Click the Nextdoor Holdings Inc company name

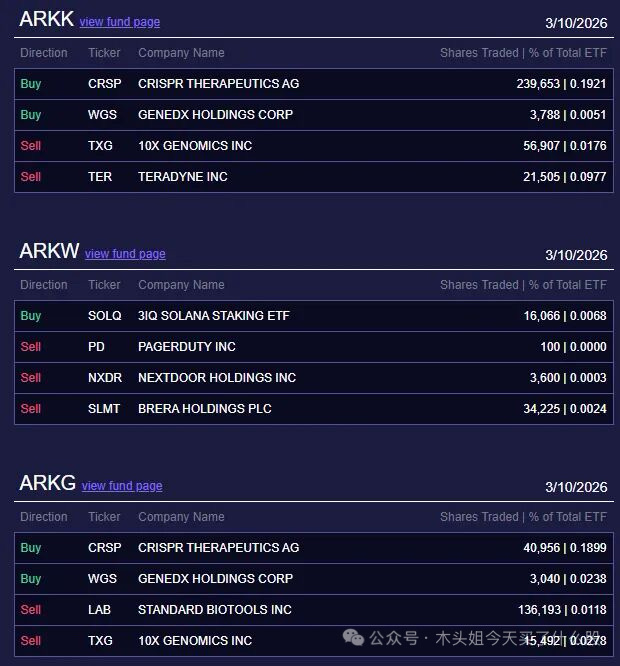(x=217, y=378)
